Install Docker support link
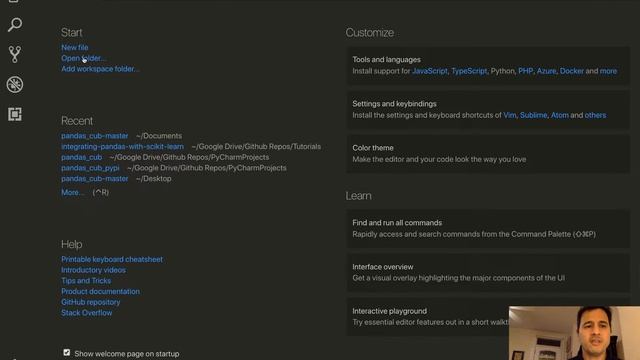640x360 pixels. (572, 71)
